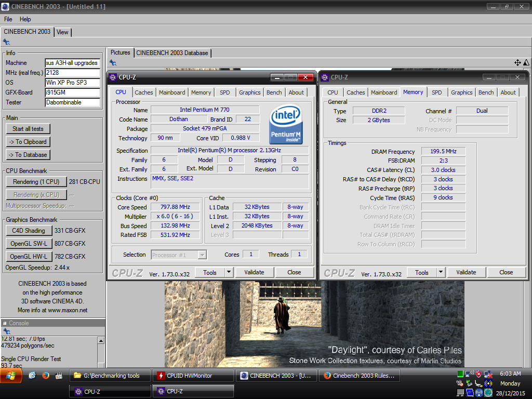The height and width of the screenshot is (399, 532).
Task: Click the Safely Remove Hardware tray icon
Action: tap(469, 383)
